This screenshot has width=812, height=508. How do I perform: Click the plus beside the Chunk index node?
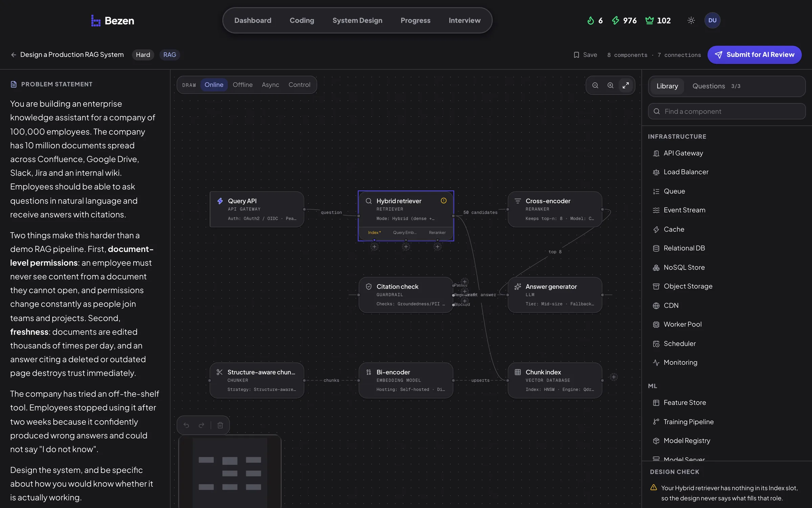[614, 377]
